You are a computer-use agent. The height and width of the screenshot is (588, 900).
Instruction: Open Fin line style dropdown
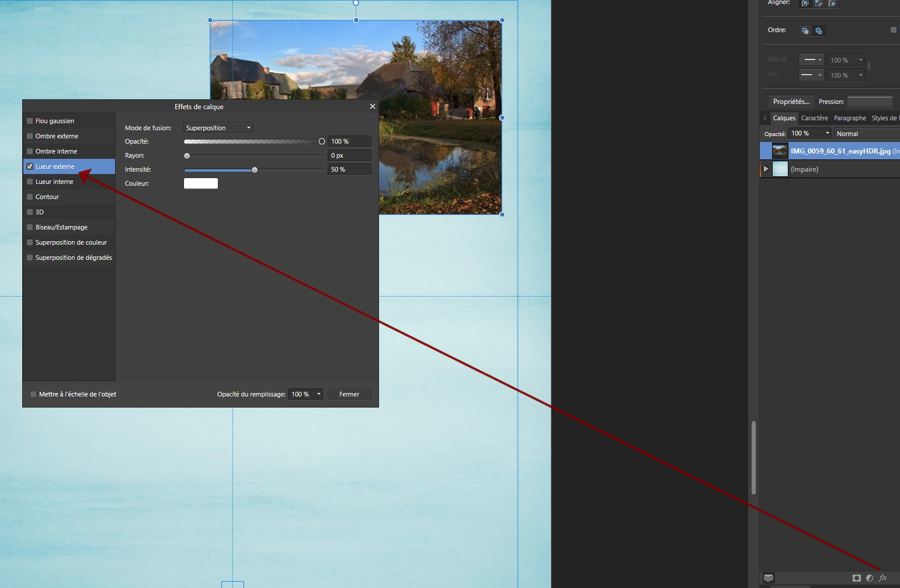[811, 75]
